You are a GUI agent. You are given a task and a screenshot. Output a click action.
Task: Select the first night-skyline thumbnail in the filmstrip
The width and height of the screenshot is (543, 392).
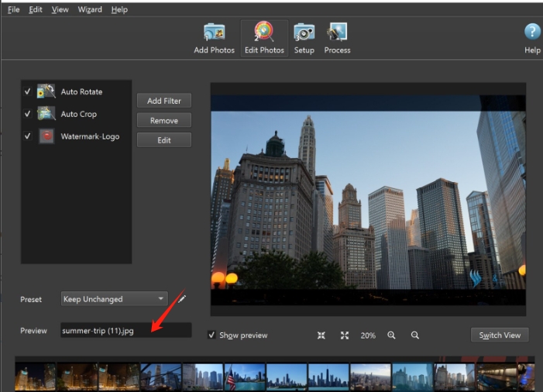(x=35, y=377)
